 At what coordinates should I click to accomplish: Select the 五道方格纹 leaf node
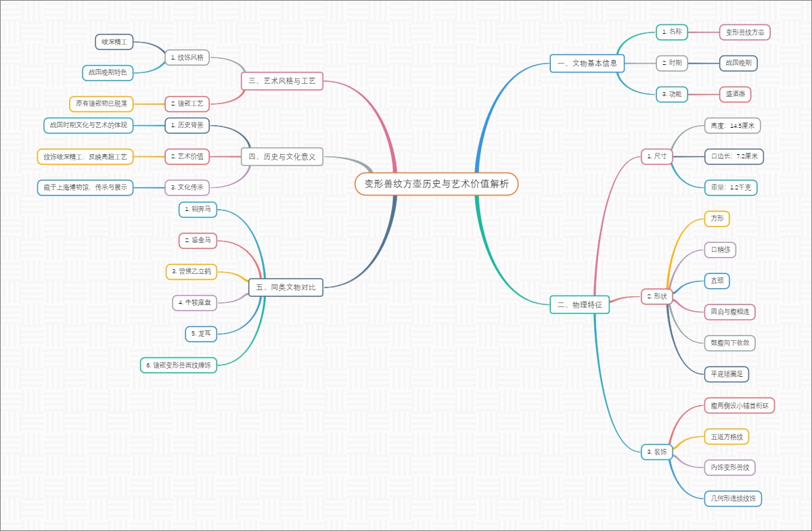click(x=726, y=437)
